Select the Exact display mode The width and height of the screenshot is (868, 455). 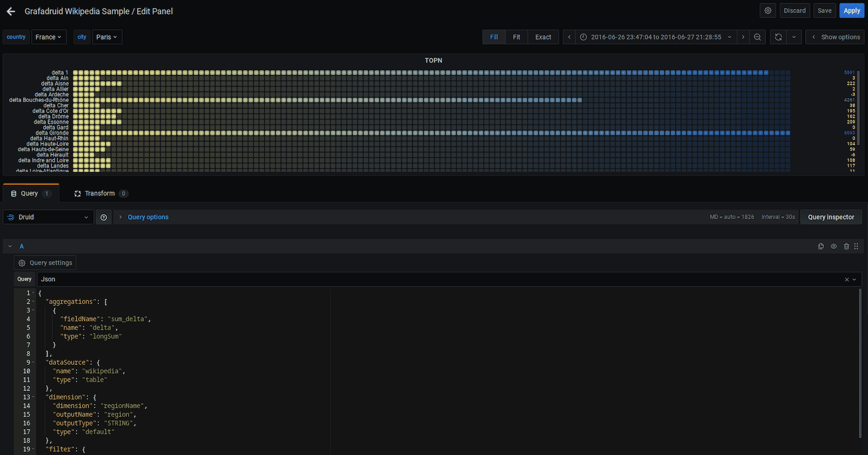543,37
